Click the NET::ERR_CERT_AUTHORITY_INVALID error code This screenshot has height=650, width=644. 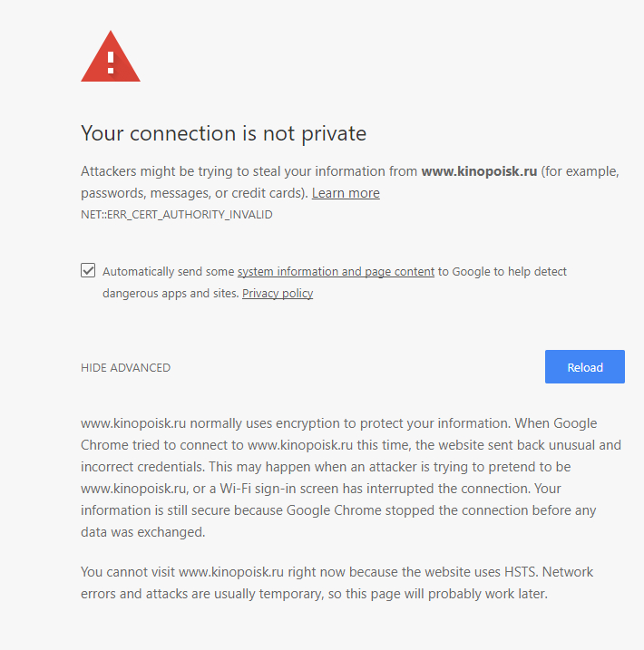[x=177, y=215]
